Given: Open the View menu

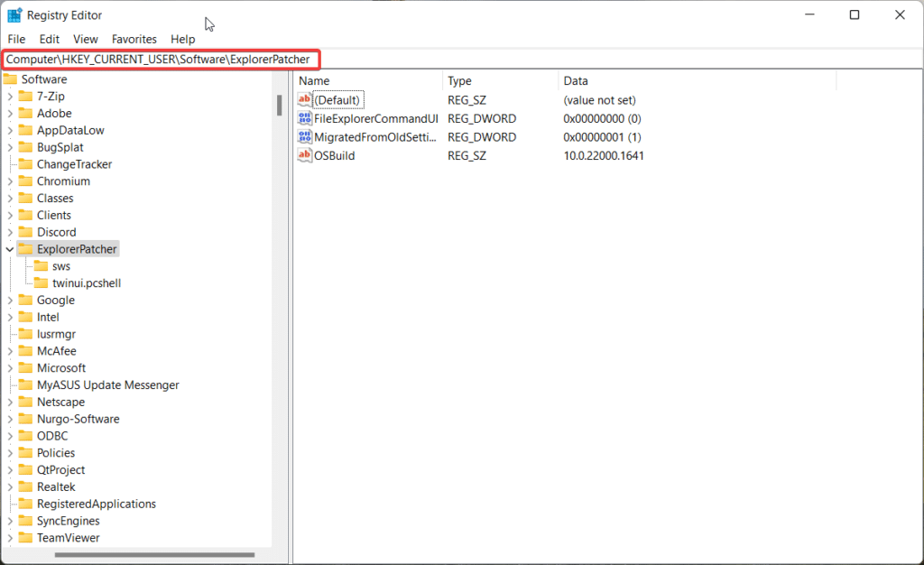Looking at the screenshot, I should pyautogui.click(x=85, y=39).
